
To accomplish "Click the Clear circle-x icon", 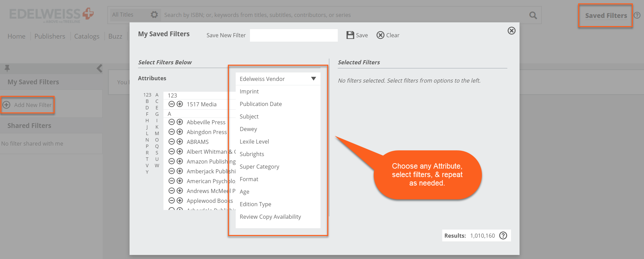I will (x=380, y=35).
